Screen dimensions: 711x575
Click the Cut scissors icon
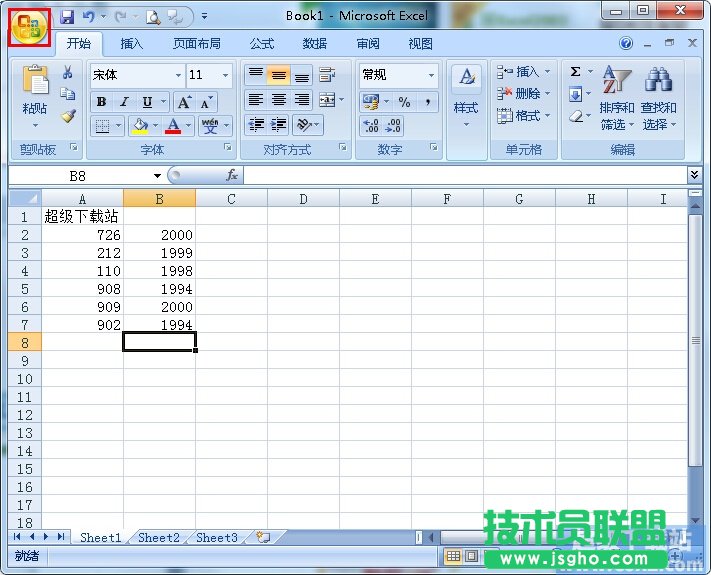pos(68,73)
